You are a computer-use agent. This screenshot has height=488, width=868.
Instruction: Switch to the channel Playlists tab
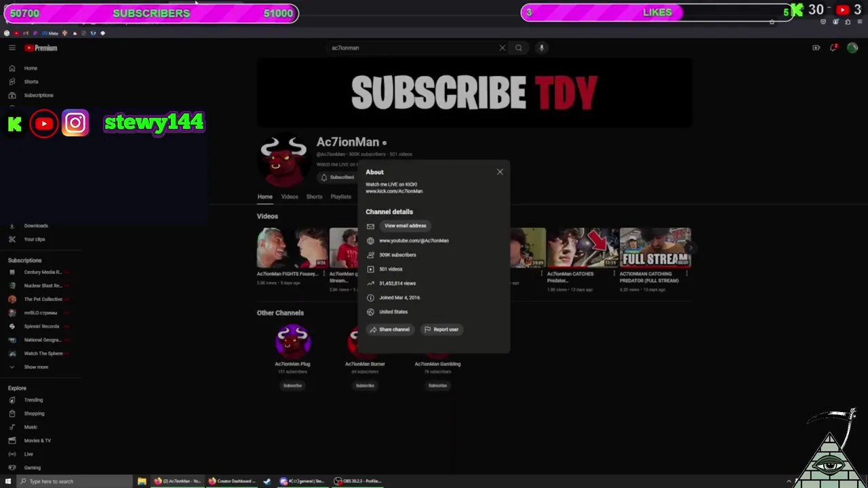click(x=341, y=197)
